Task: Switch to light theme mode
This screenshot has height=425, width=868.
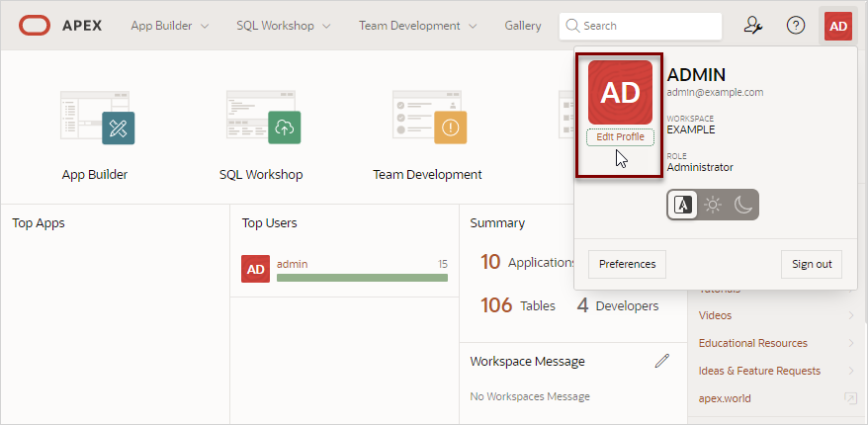Action: (x=713, y=205)
